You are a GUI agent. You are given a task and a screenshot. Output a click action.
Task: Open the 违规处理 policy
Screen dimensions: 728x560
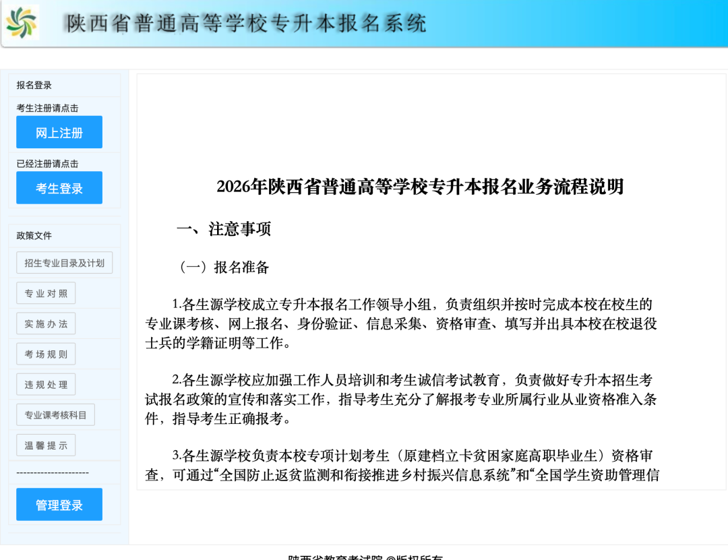click(46, 384)
